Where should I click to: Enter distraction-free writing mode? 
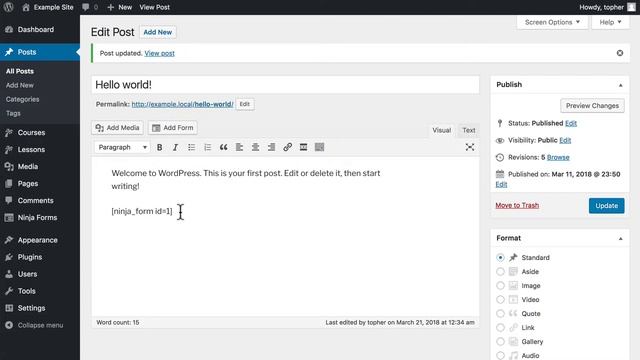click(x=470, y=147)
